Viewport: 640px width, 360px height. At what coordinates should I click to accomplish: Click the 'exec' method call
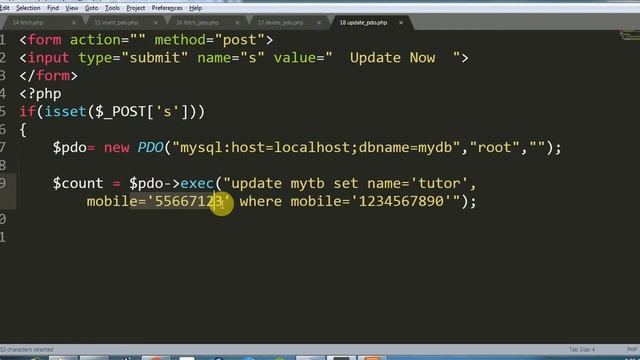pyautogui.click(x=197, y=184)
